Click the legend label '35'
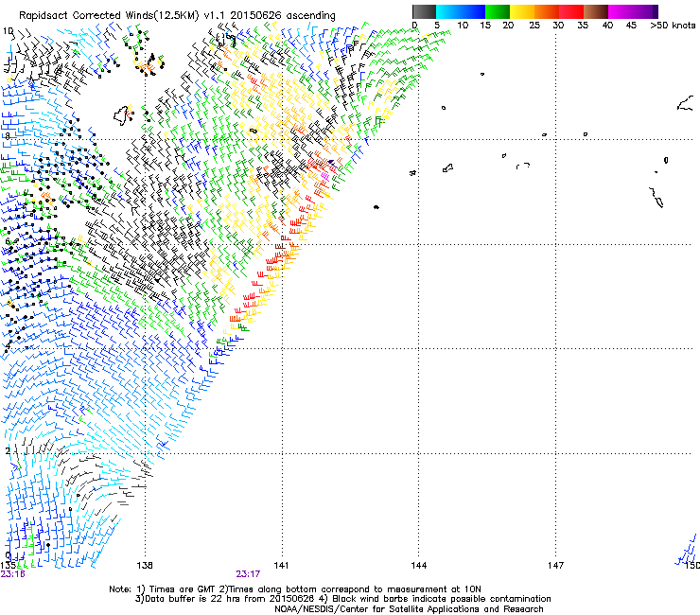This screenshot has height=615, width=700. pos(583,26)
